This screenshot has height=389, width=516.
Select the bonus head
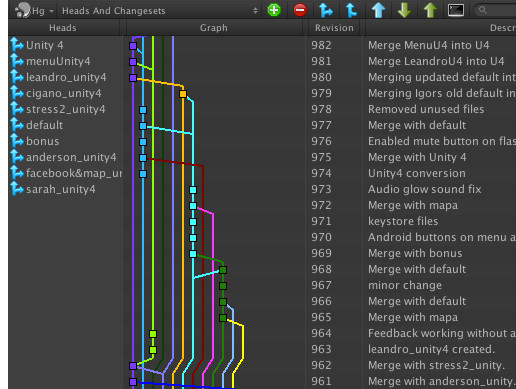[x=43, y=141]
